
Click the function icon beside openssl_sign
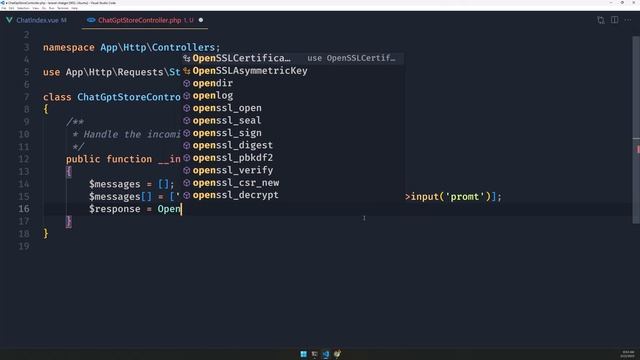click(187, 133)
